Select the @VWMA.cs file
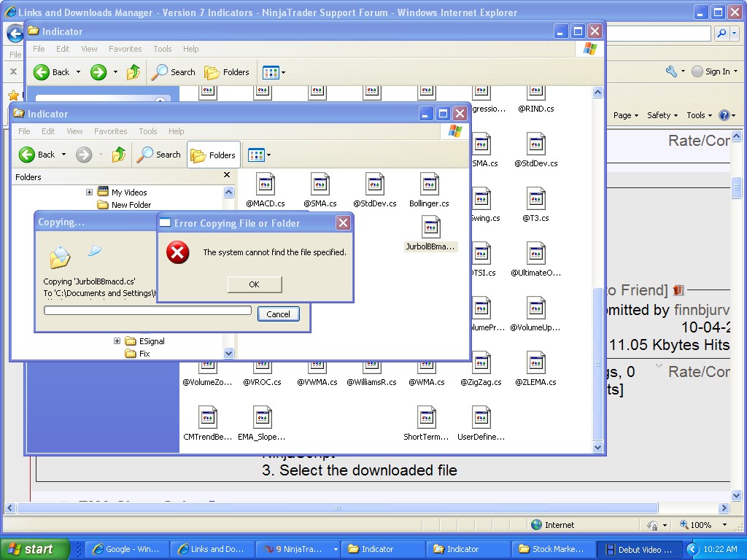Screen dimensions: 747x560 pos(317,374)
